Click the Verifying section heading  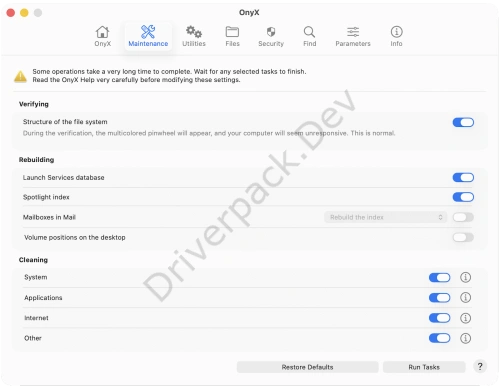coord(34,104)
